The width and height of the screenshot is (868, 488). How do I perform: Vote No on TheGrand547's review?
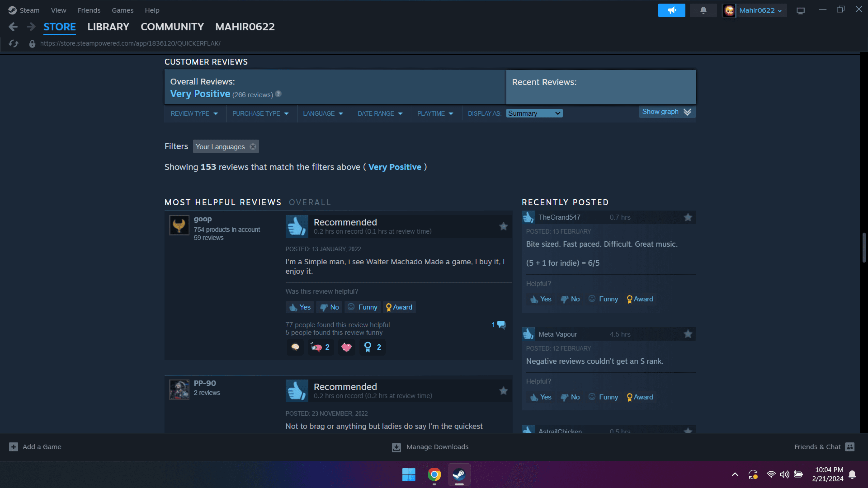570,299
